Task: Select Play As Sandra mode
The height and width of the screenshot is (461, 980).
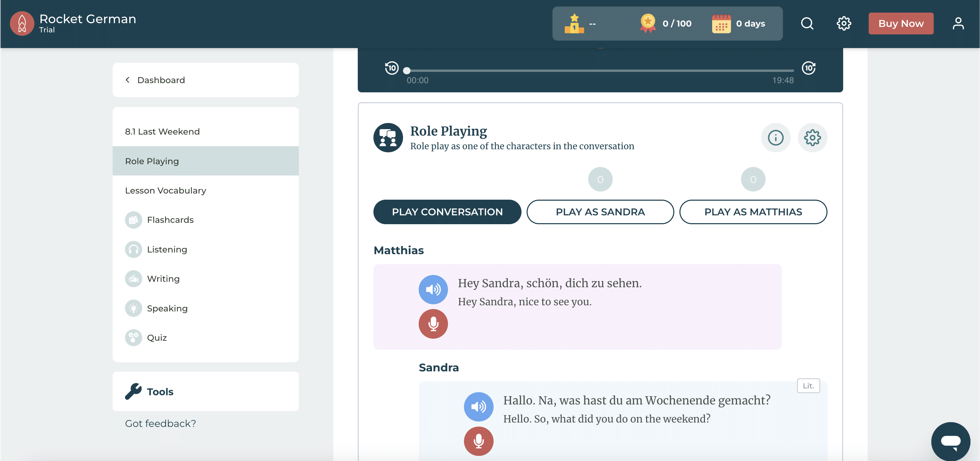Action: (x=600, y=212)
